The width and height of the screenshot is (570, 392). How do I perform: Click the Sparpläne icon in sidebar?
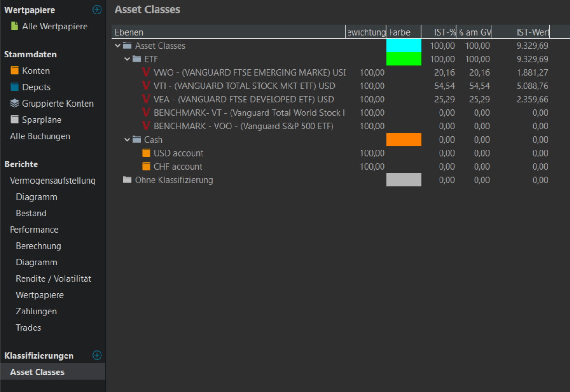tap(14, 120)
